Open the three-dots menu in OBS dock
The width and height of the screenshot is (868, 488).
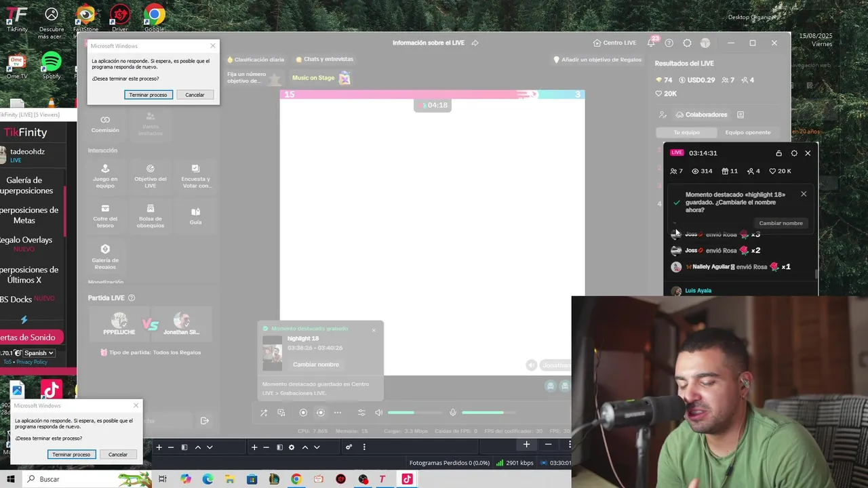click(364, 447)
